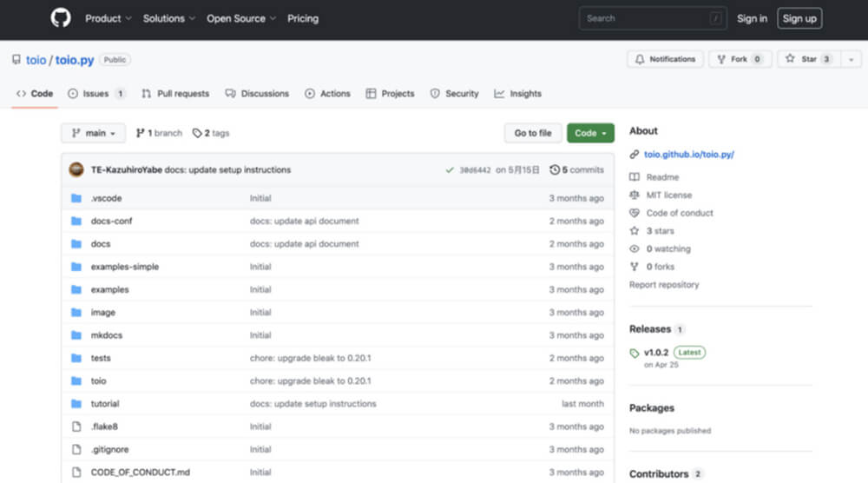The image size is (868, 483).
Task: Click the 5 commits link
Action: click(x=577, y=169)
